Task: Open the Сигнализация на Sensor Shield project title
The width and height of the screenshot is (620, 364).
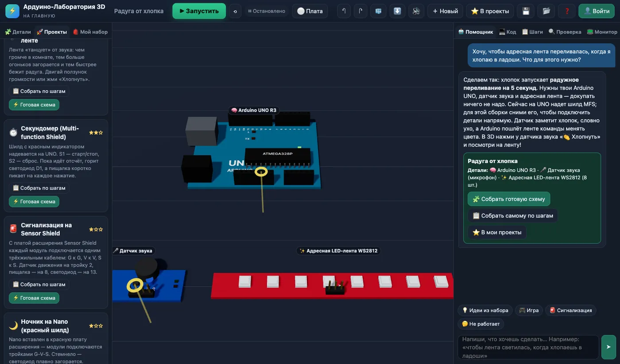Action: click(46, 229)
